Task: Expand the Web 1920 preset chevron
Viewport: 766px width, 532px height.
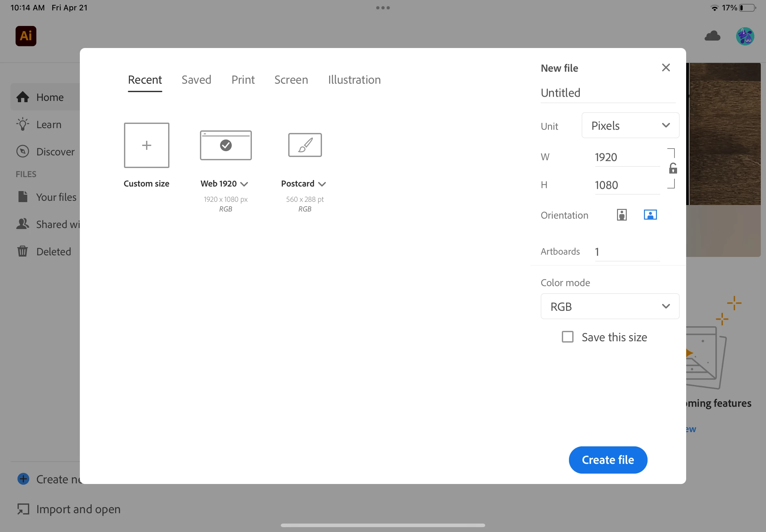Action: 244,184
